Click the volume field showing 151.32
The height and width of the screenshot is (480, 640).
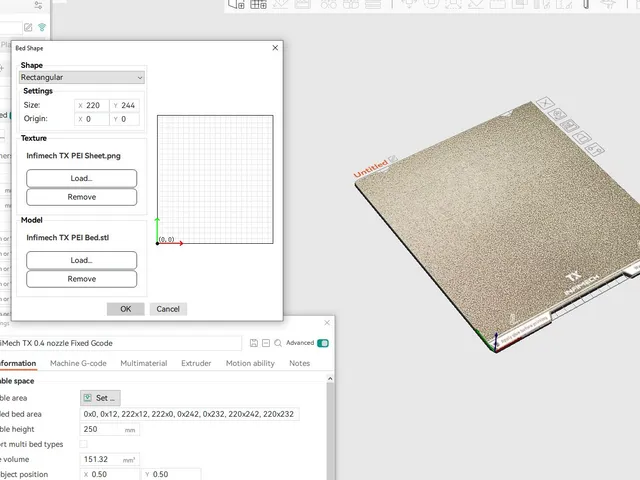[109, 460]
